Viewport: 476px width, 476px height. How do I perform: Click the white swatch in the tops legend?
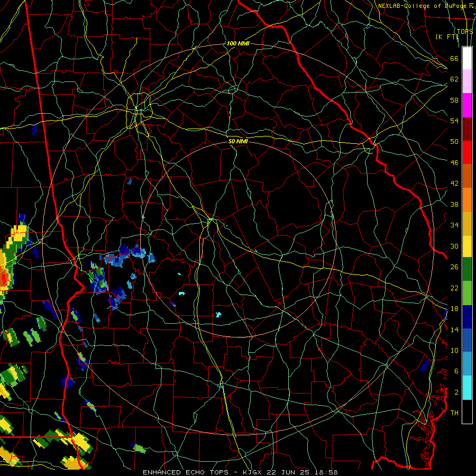pos(467,58)
